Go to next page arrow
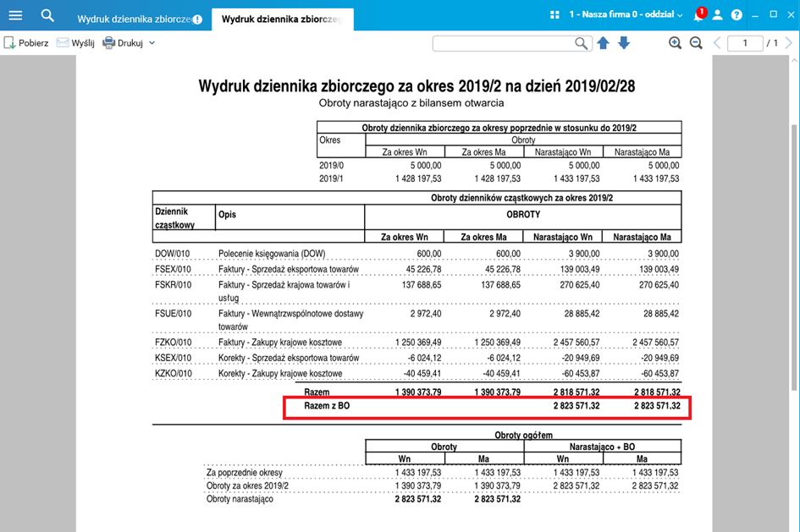The width and height of the screenshot is (800, 532). pyautogui.click(x=788, y=43)
